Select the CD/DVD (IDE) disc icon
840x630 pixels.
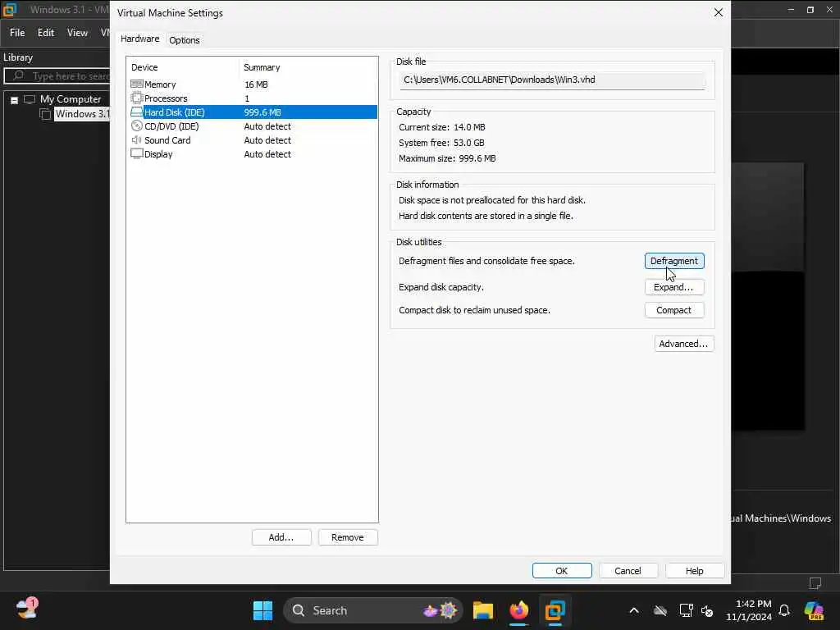(137, 126)
